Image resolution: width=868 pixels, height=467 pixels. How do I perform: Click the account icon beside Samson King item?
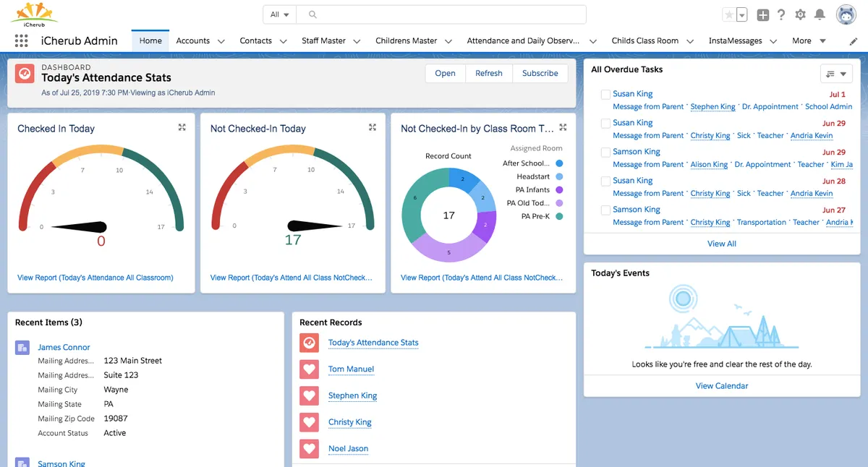pos(22,463)
